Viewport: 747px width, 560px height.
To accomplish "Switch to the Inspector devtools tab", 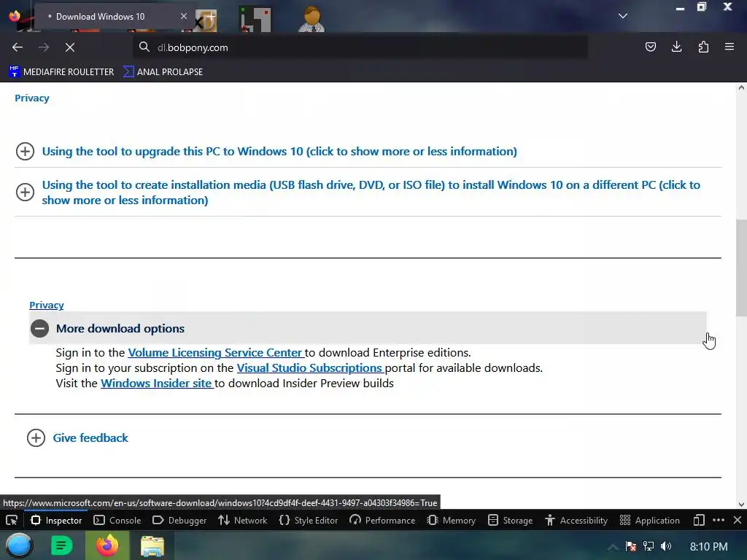I will (x=56, y=521).
